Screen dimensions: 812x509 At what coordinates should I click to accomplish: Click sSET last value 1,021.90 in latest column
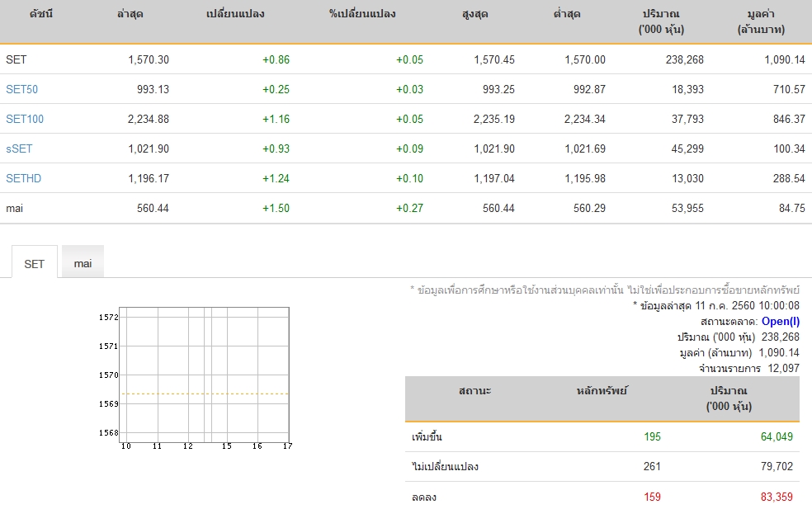coord(149,148)
